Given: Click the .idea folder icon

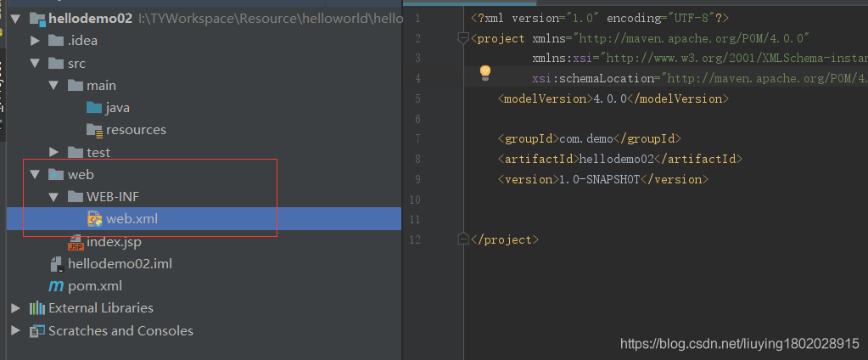Looking at the screenshot, I should (x=56, y=41).
